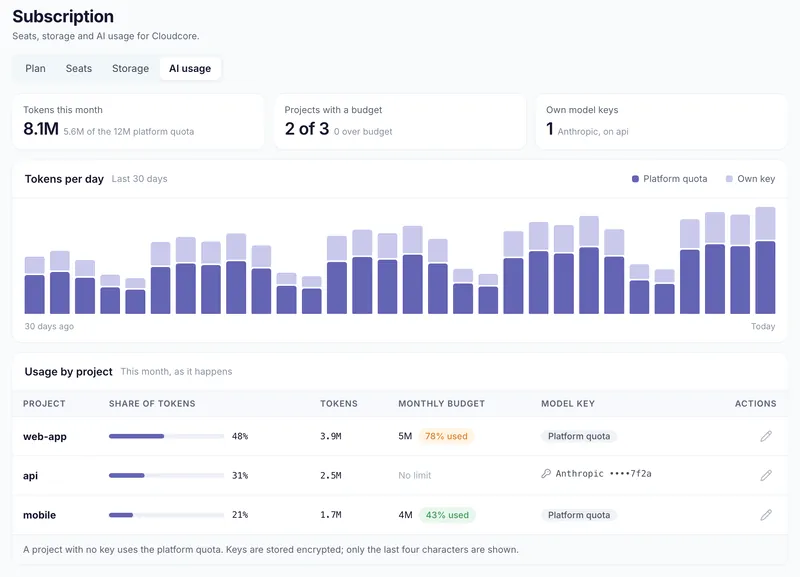Click web-app's Platform quota tag

579,436
